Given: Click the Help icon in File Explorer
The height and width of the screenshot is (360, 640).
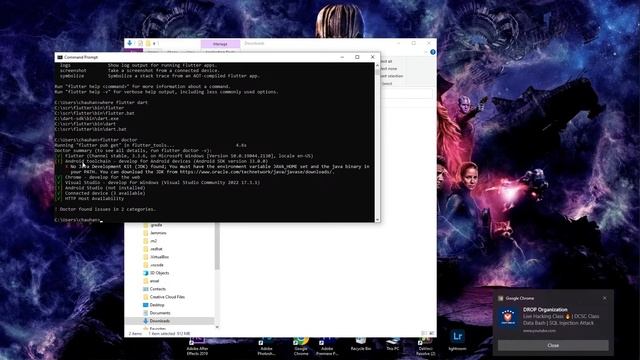Looking at the screenshot, I should (433, 52).
